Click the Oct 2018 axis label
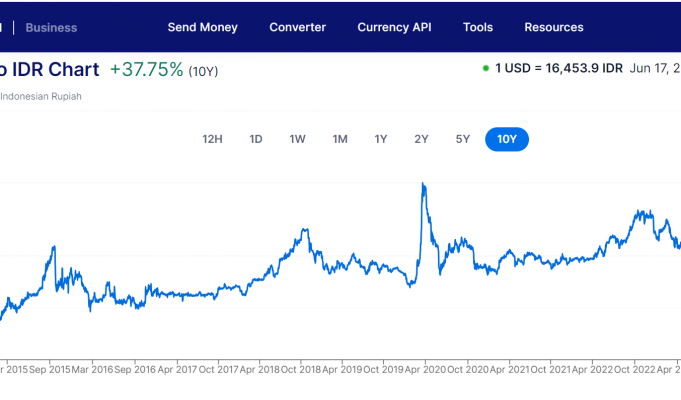 coord(300,369)
